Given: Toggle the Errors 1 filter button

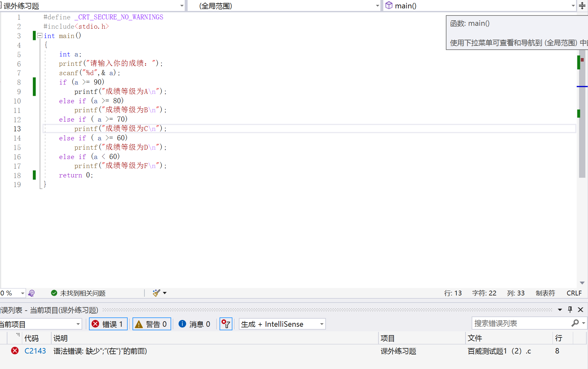Looking at the screenshot, I should (108, 324).
